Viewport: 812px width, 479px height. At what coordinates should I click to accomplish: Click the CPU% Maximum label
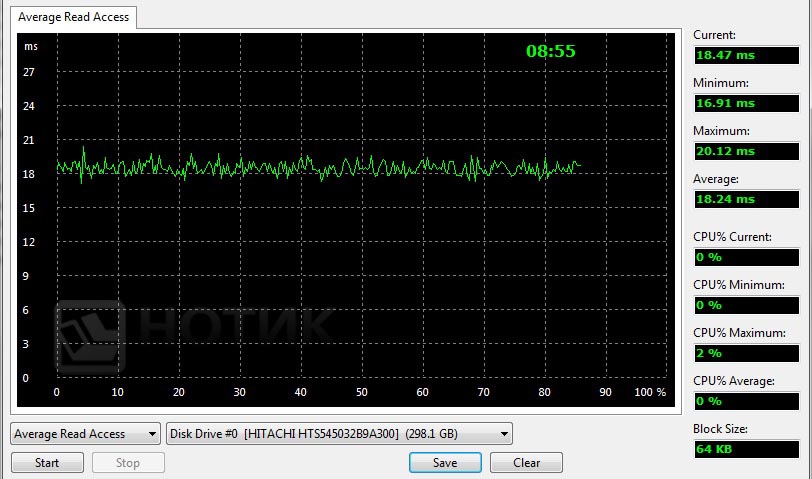[739, 333]
